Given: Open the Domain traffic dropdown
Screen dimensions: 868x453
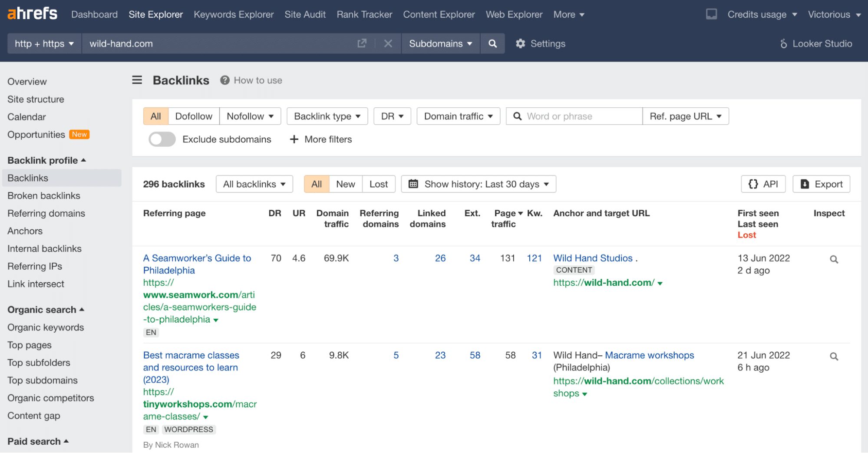Looking at the screenshot, I should pyautogui.click(x=459, y=116).
